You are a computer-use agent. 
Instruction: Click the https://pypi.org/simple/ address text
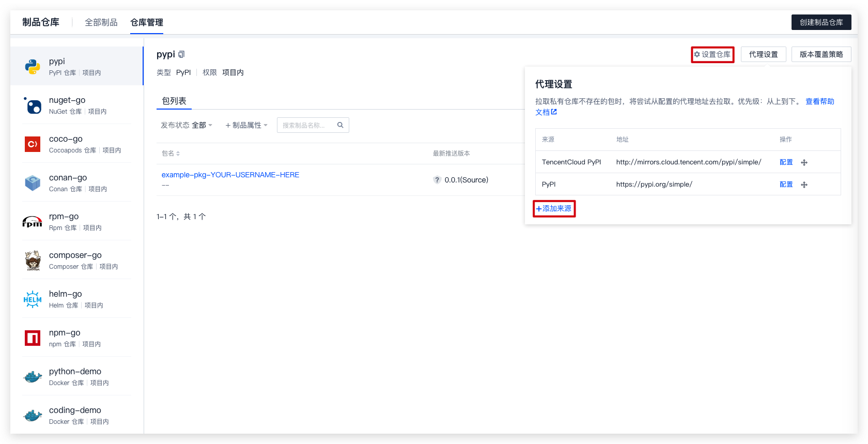point(654,185)
